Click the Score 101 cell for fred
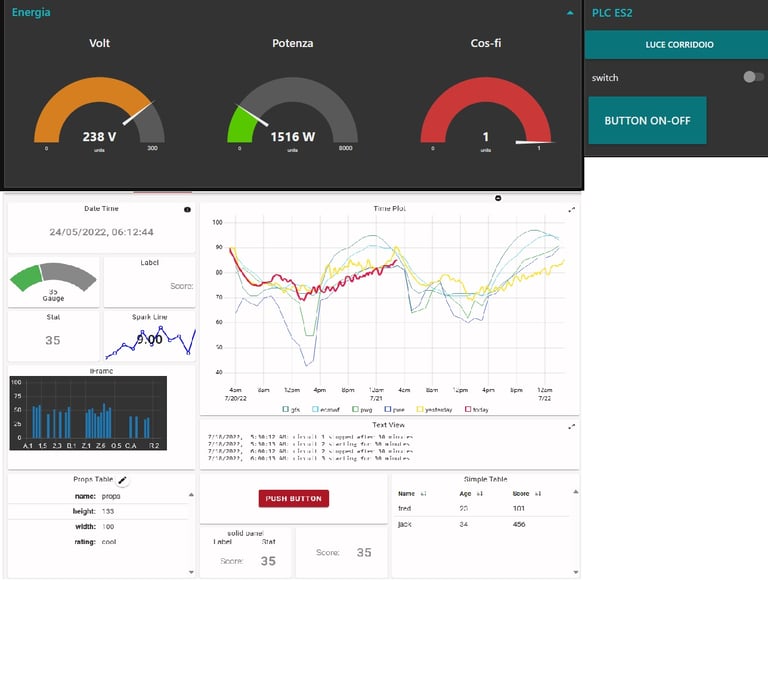Image resolution: width=768 pixels, height=685 pixels. pyautogui.click(x=518, y=508)
